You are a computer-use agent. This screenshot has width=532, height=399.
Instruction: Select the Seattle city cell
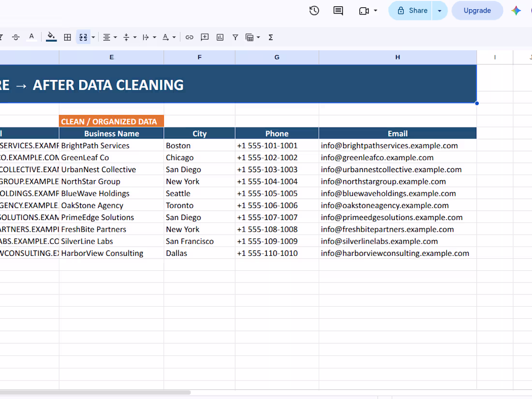[199, 193]
